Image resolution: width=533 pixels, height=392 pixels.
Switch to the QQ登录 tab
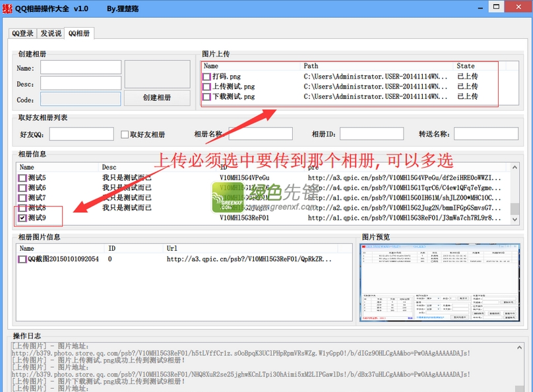click(x=22, y=33)
